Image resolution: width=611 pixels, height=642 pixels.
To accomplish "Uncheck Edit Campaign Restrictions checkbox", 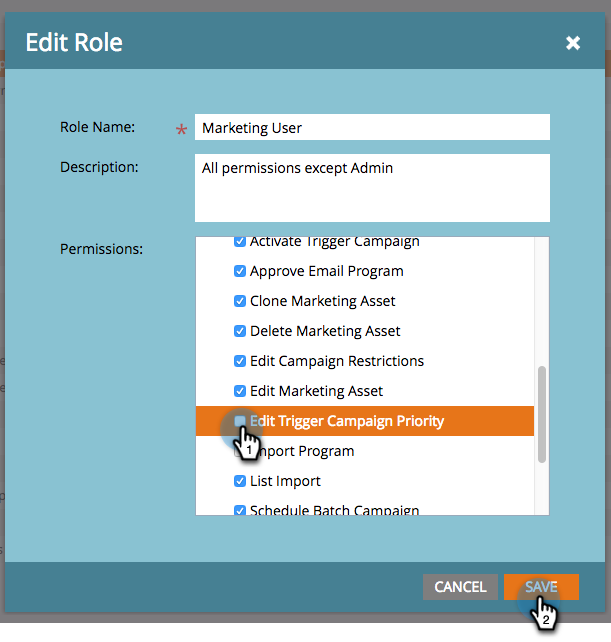I will [x=240, y=361].
